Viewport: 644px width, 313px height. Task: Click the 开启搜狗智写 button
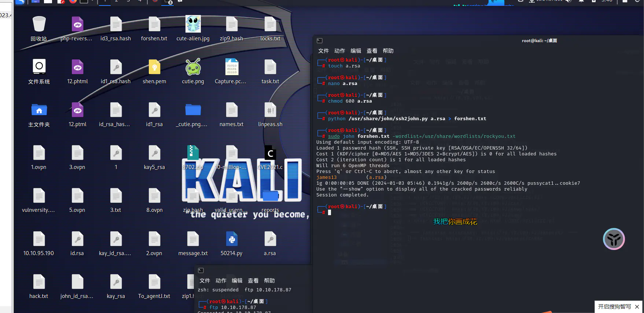point(615,307)
